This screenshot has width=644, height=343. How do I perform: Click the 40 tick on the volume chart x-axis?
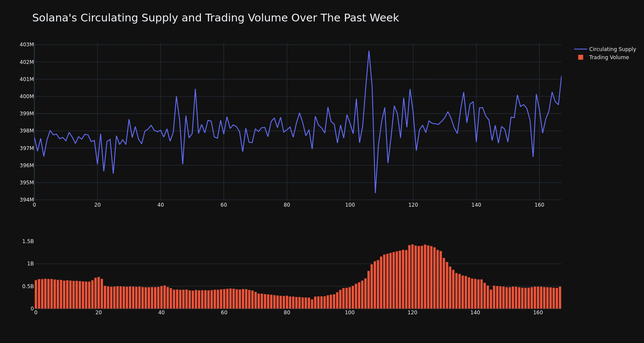click(161, 313)
